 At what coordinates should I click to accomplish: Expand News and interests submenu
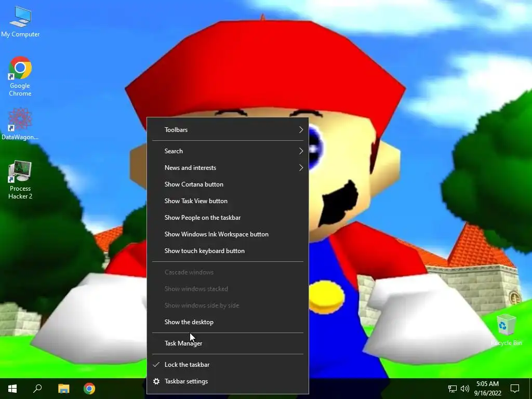228,168
